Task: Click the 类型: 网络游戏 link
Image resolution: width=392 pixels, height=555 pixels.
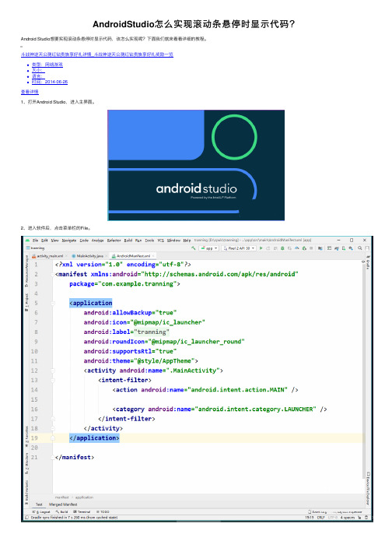Action: click(x=47, y=65)
